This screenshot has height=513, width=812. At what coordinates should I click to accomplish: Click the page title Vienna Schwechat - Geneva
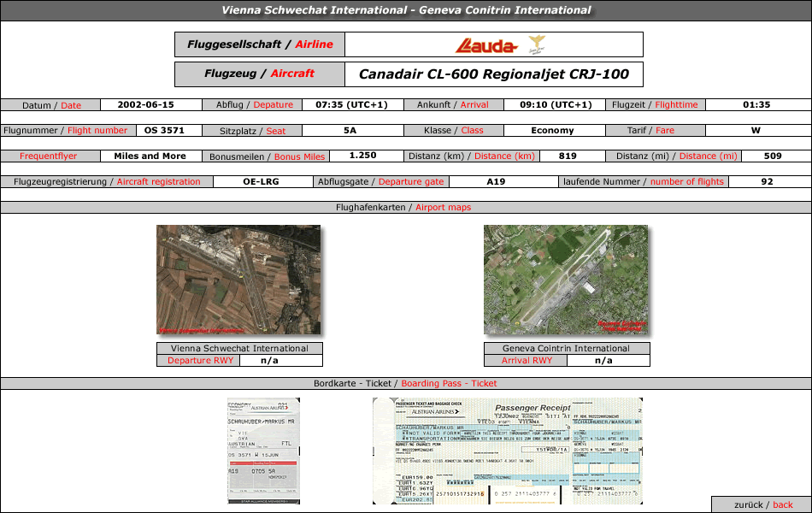click(406, 10)
